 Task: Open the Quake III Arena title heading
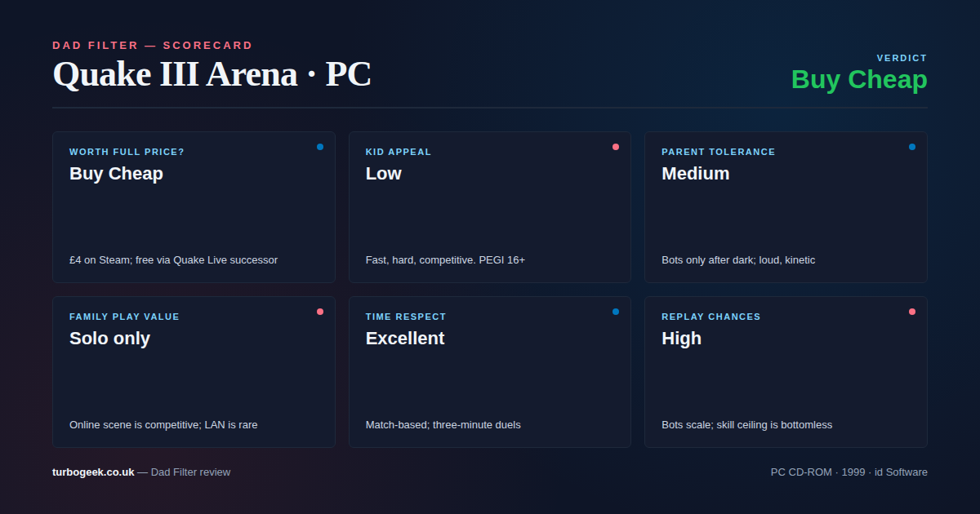pos(212,74)
